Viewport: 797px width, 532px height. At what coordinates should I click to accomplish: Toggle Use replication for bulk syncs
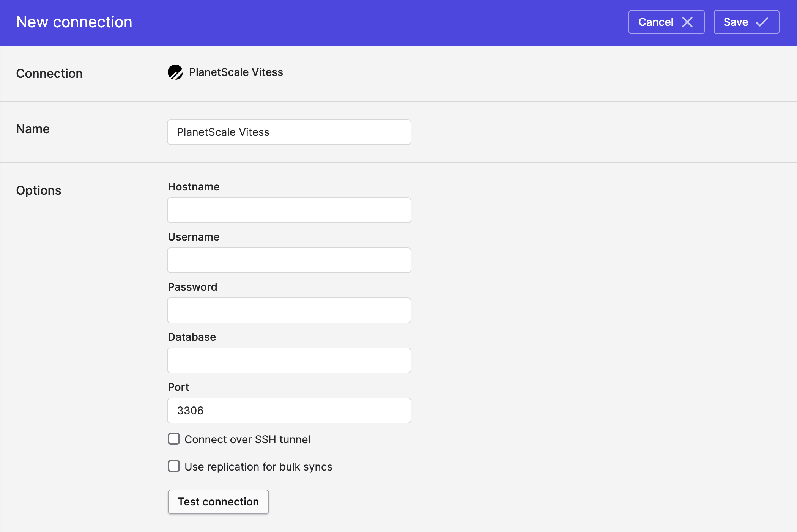[x=174, y=466]
